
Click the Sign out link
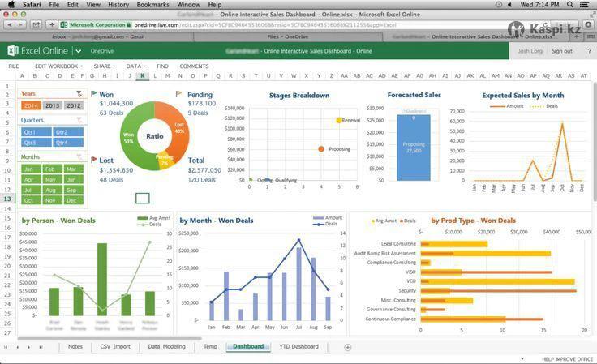(562, 51)
